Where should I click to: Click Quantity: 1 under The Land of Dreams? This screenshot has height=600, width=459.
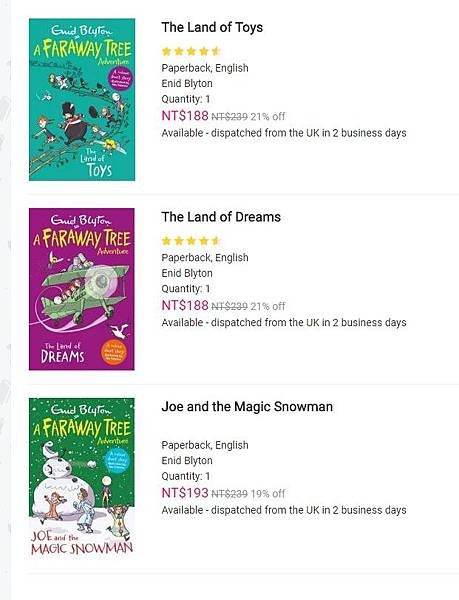click(x=186, y=289)
